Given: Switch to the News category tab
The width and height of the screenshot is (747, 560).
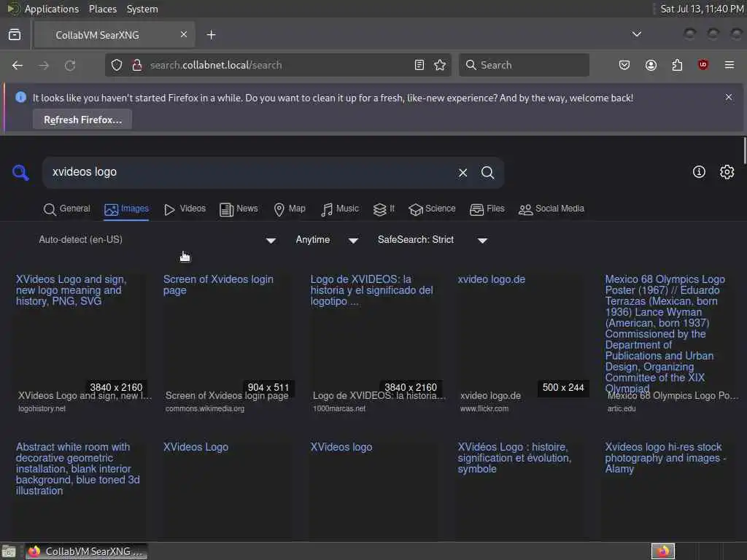Looking at the screenshot, I should pos(239,209).
